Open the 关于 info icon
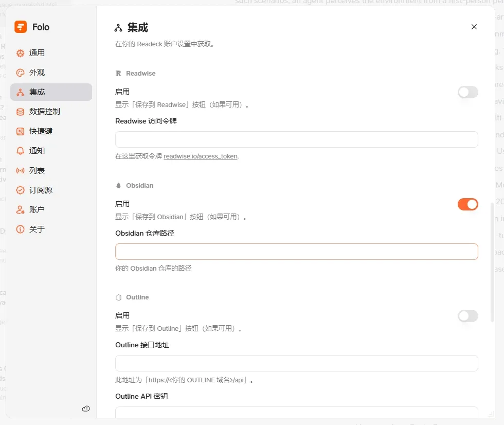Image resolution: width=504 pixels, height=425 pixels. click(20, 229)
